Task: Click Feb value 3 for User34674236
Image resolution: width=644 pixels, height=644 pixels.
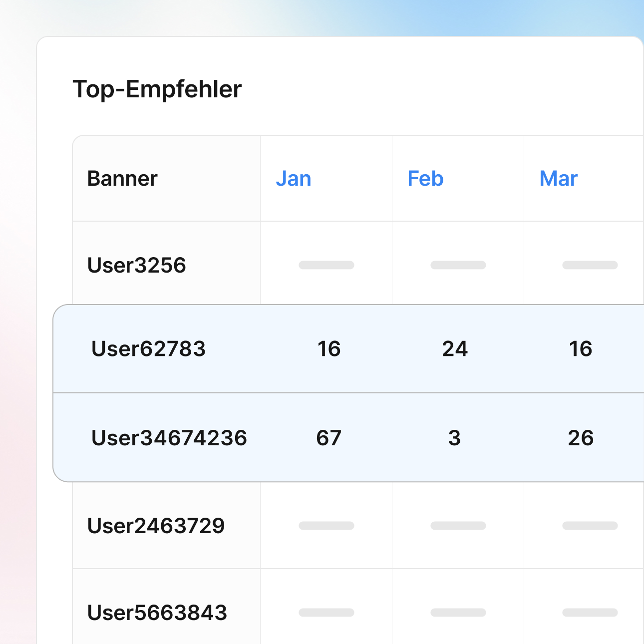Action: click(x=454, y=438)
